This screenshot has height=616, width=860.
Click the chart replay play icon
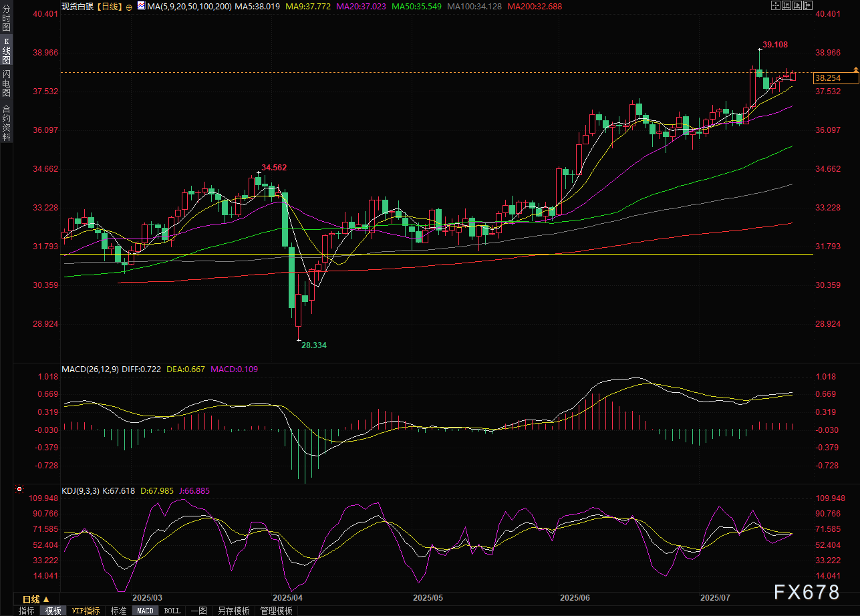click(x=797, y=5)
